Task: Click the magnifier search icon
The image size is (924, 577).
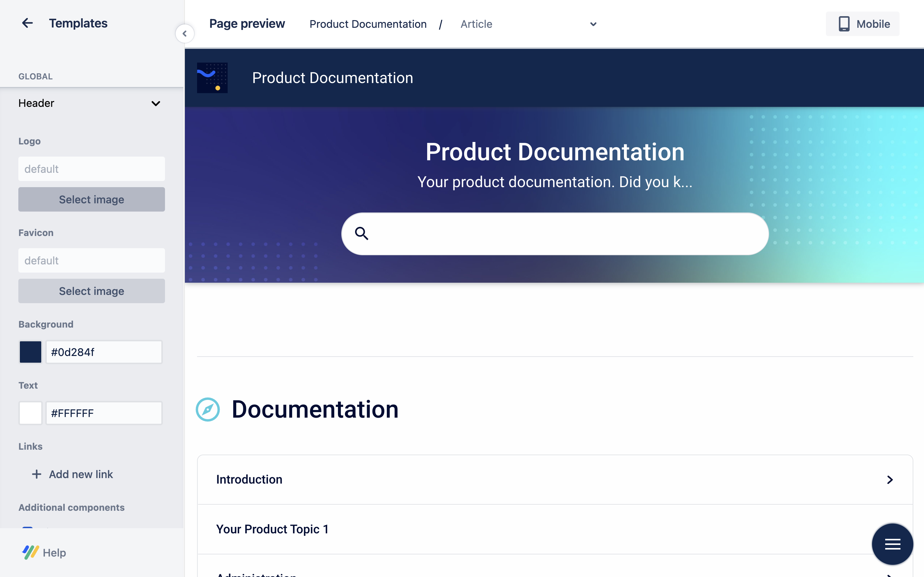Action: pos(361,233)
